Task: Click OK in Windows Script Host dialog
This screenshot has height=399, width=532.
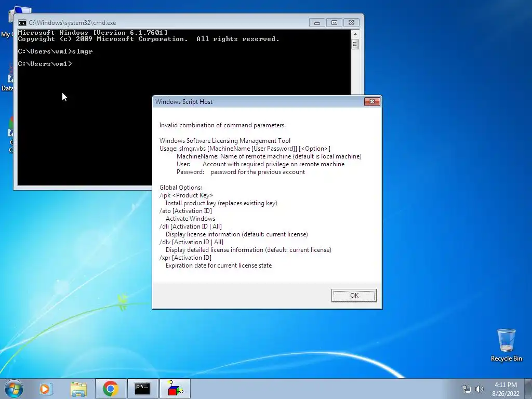Action: (354, 295)
